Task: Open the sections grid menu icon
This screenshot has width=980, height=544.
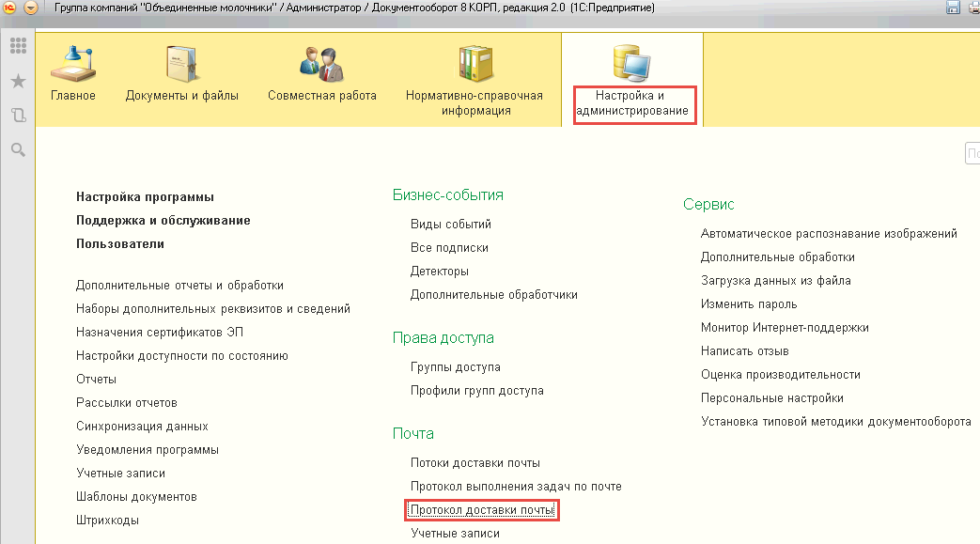Action: 18,45
